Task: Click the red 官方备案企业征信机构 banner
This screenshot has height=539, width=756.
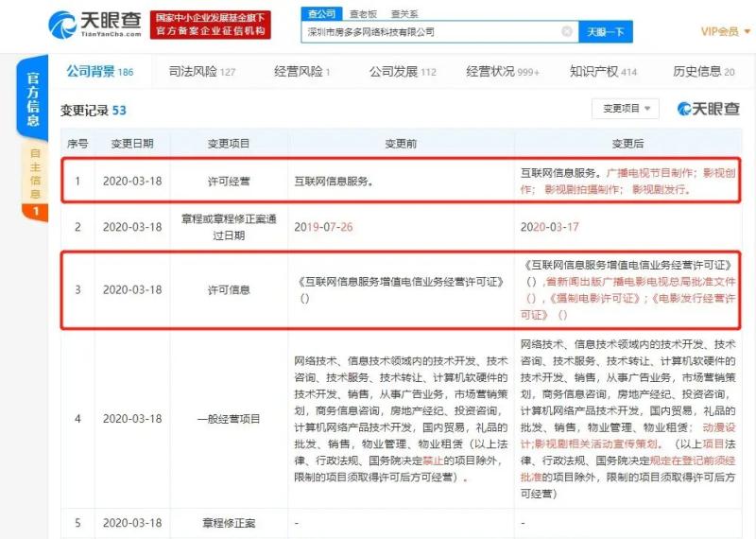Action: click(210, 25)
